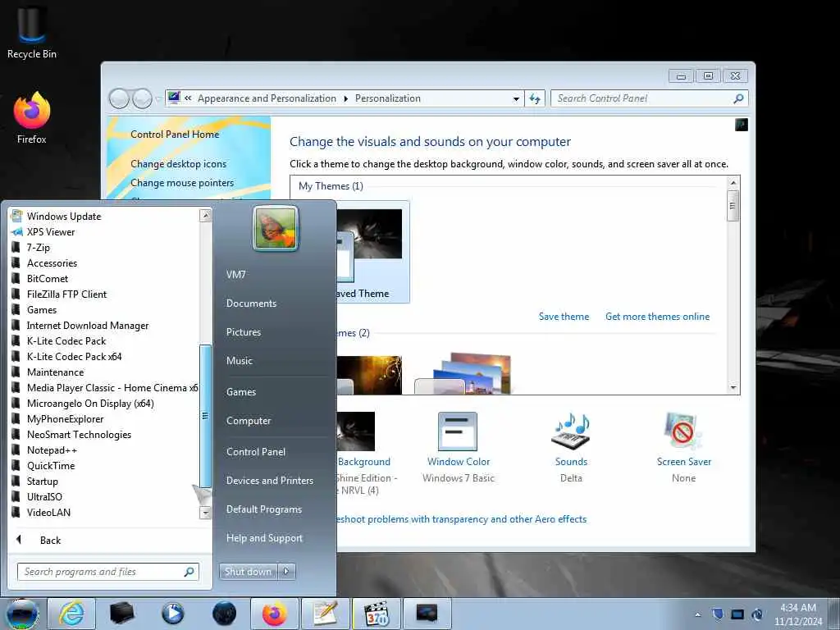Screen dimensions: 840x630
Task: Expand the Accessories folder
Action: click(52, 263)
